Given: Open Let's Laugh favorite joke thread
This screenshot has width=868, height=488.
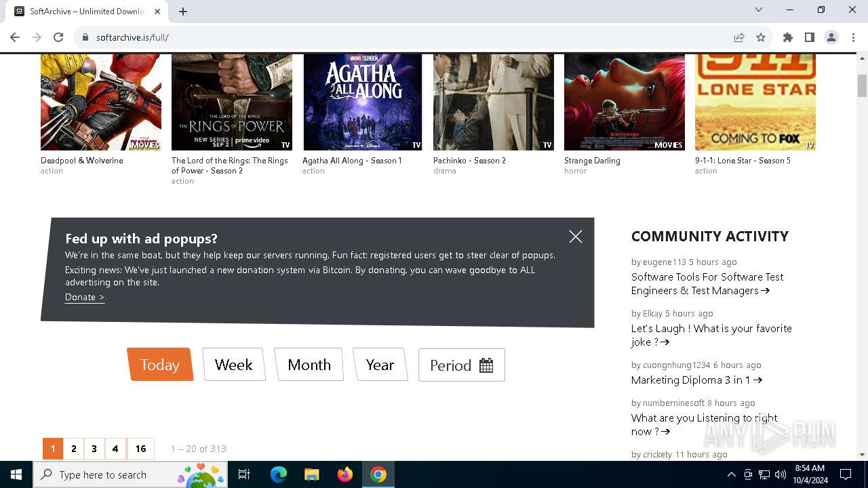Looking at the screenshot, I should 711,335.
